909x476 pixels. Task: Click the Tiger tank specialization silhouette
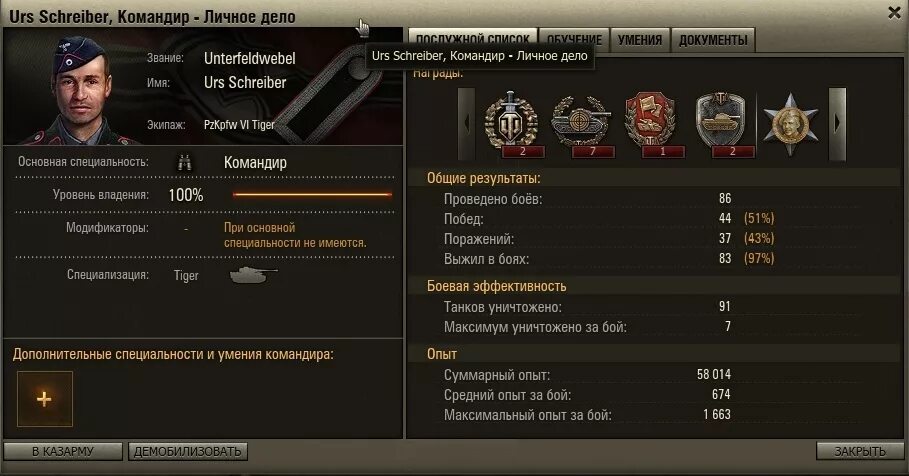tap(253, 274)
